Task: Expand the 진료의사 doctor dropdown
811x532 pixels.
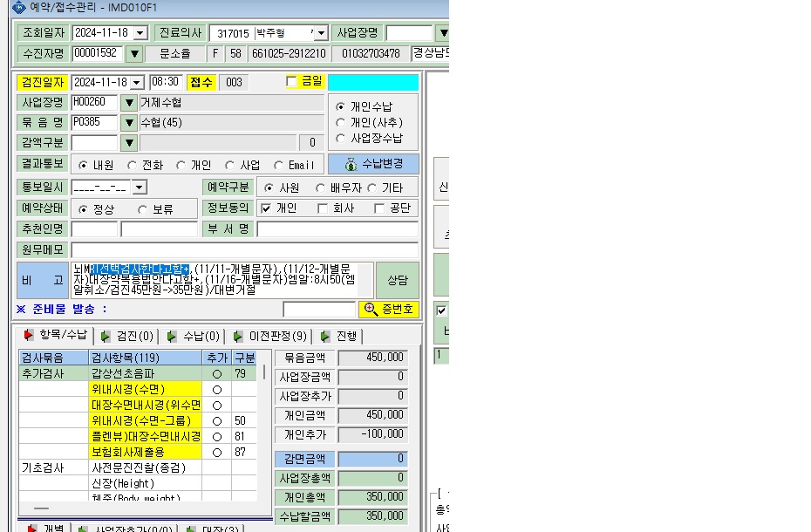Action: point(321,33)
